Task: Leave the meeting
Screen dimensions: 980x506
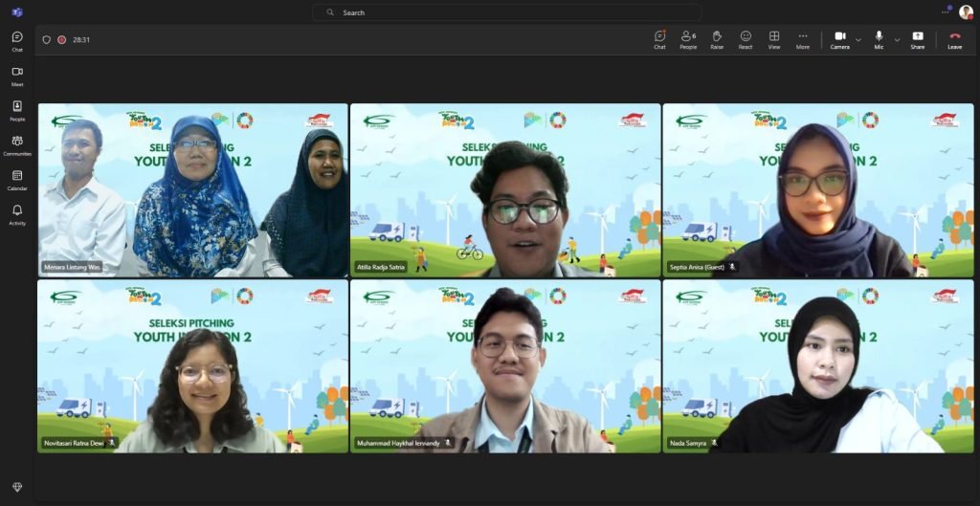Action: (954, 39)
